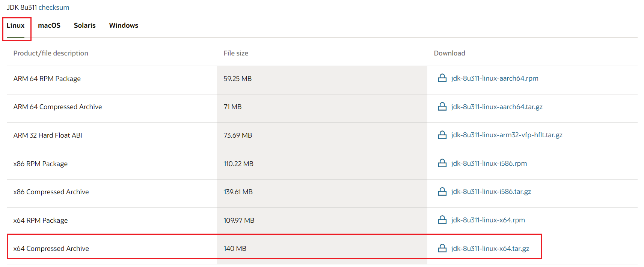Click the ARM 32 Hard Float ABI description

click(48, 135)
